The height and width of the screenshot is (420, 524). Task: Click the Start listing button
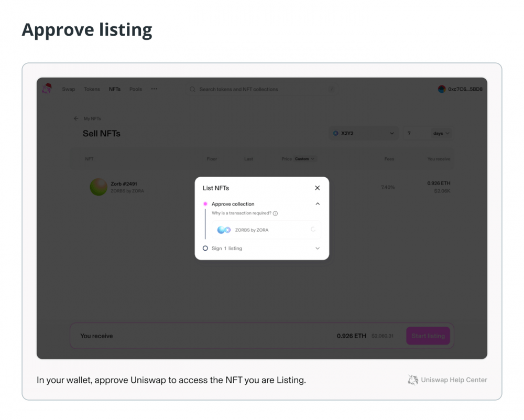pos(428,336)
